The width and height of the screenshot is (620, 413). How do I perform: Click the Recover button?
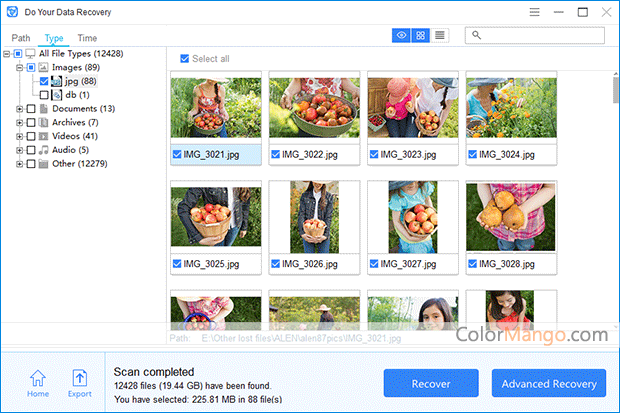(x=431, y=384)
